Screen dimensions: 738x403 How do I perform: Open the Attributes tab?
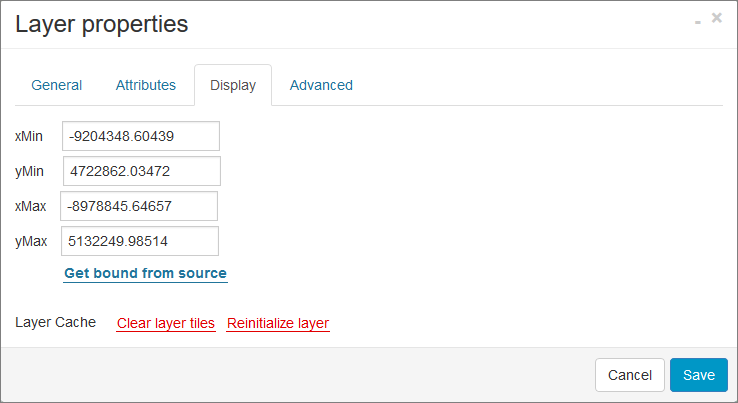[x=145, y=85]
